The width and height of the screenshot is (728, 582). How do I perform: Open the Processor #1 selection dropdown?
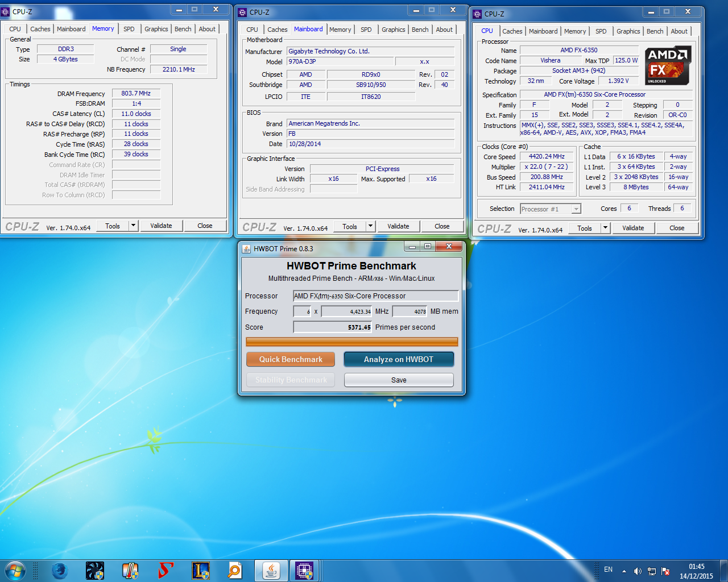(x=551, y=209)
